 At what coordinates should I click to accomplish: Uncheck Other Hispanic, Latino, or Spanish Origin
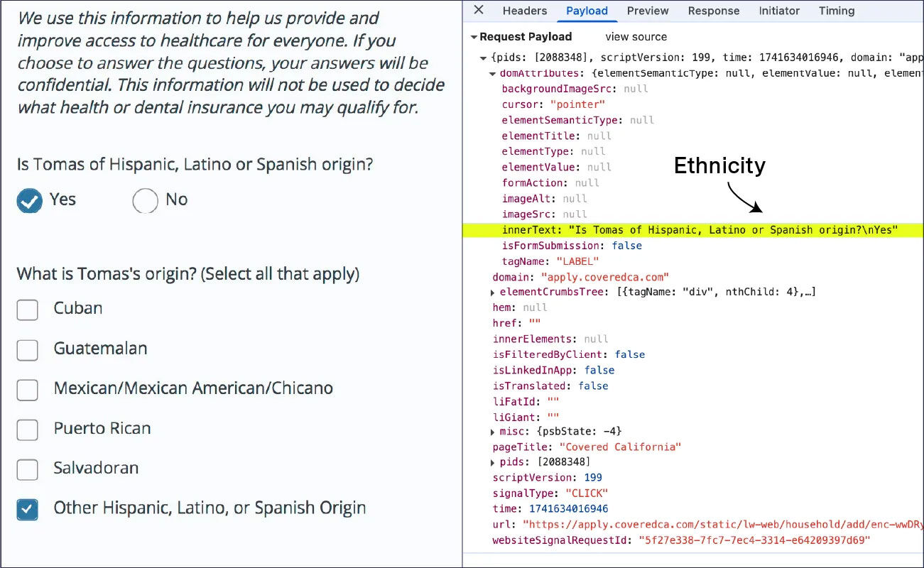(x=27, y=509)
